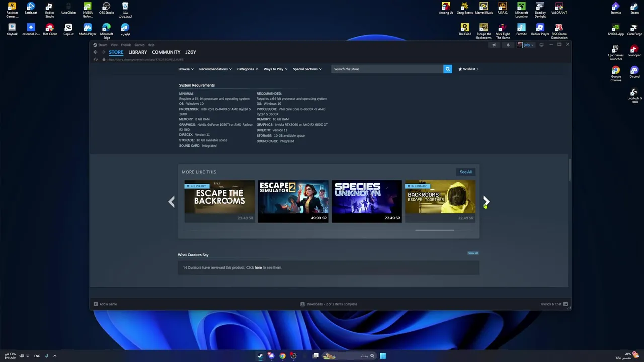The width and height of the screenshot is (644, 362).
Task: Open the CurseForge desktop icon
Action: click(x=634, y=29)
